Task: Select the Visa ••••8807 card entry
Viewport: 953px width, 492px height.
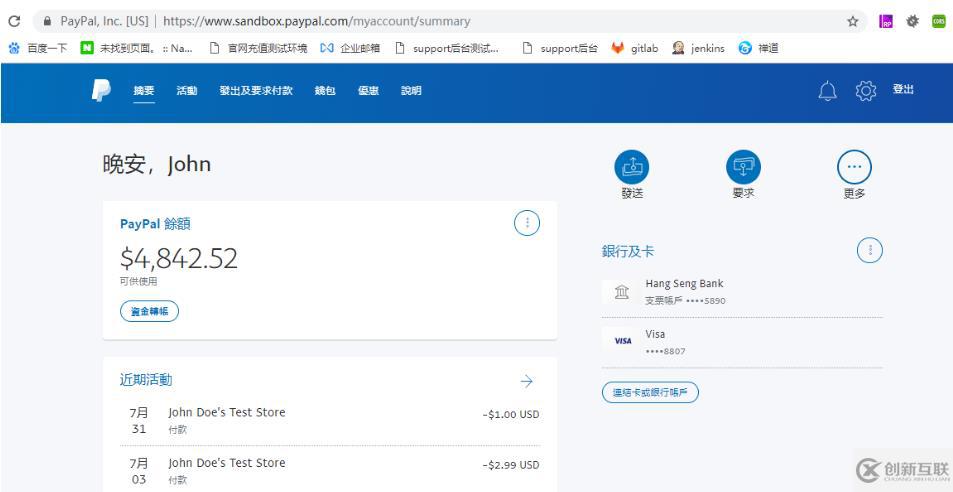Action: 742,342
